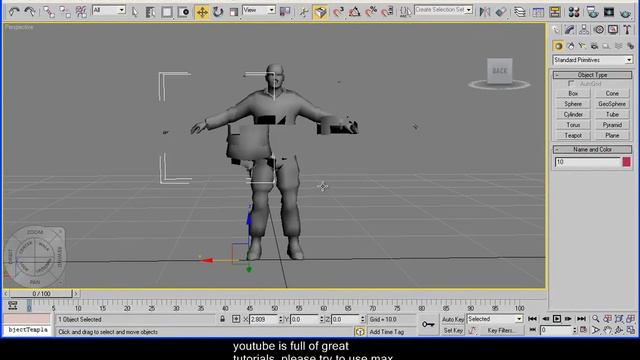Viewport: 640px width, 360px height.
Task: Click the BACK face of the ViewCube
Action: (500, 71)
